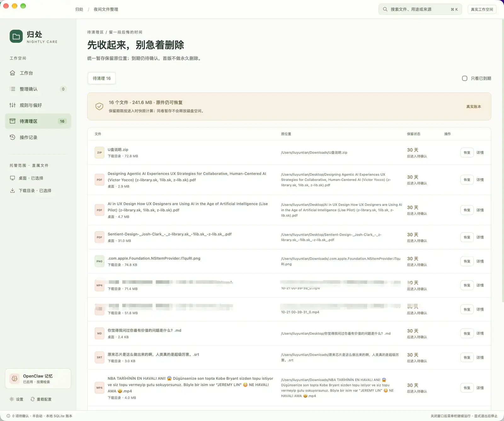
Task: Open 设置 at sidebar bottom
Action: 16,399
